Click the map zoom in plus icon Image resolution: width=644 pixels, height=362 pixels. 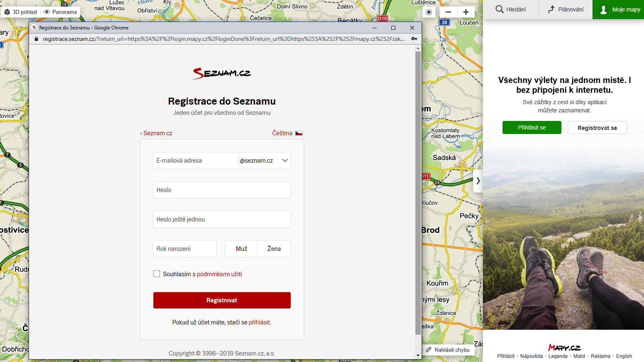466,12
